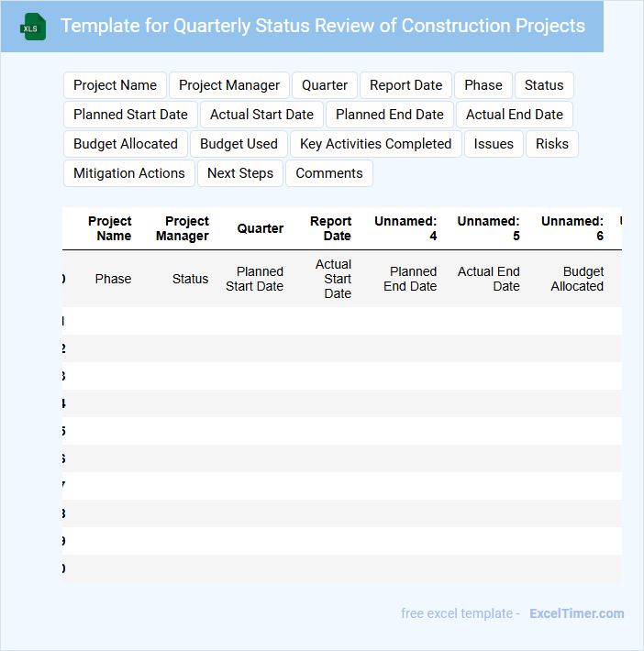Click the Next Steps tag

[x=240, y=173]
